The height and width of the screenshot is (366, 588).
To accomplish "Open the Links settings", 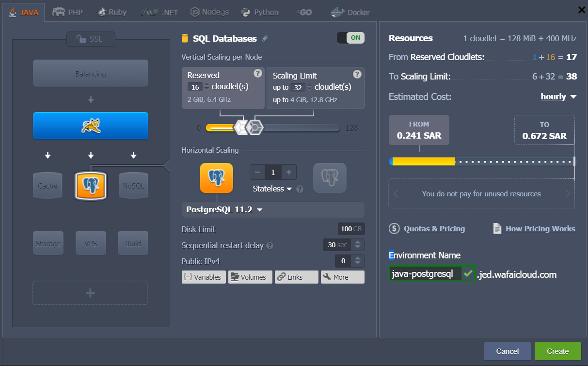I will pos(297,277).
